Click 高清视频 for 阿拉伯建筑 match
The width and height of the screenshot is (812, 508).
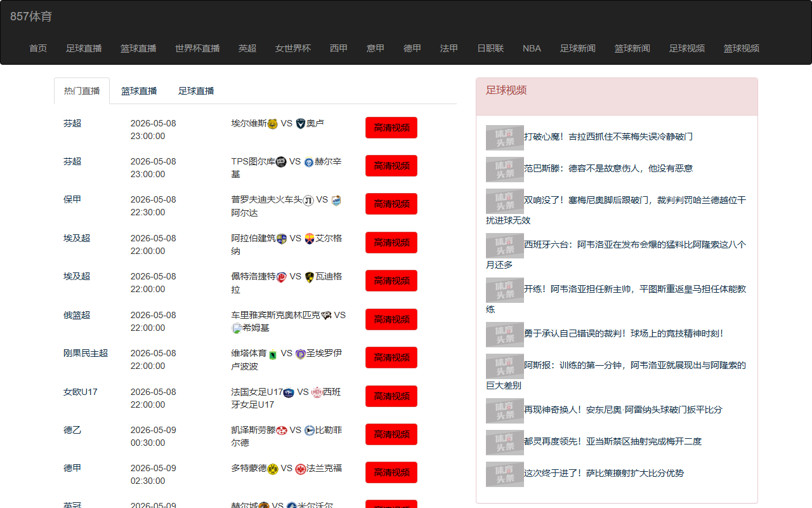(x=391, y=243)
